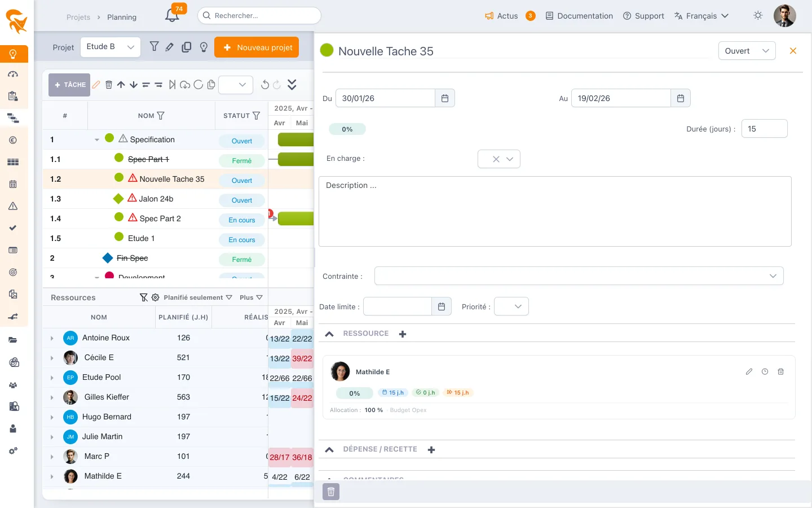Delete the selected task with the toolbar trash icon

click(109, 85)
